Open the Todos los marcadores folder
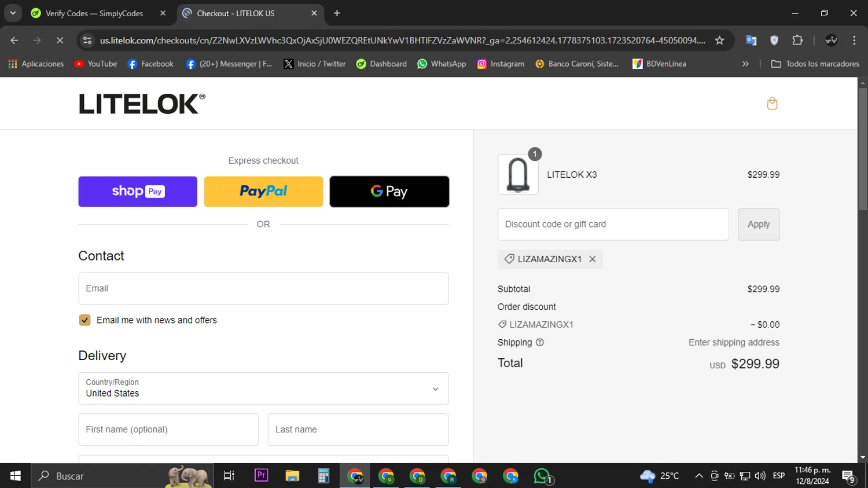Screen dimensions: 868x488 pyautogui.click(x=815, y=64)
